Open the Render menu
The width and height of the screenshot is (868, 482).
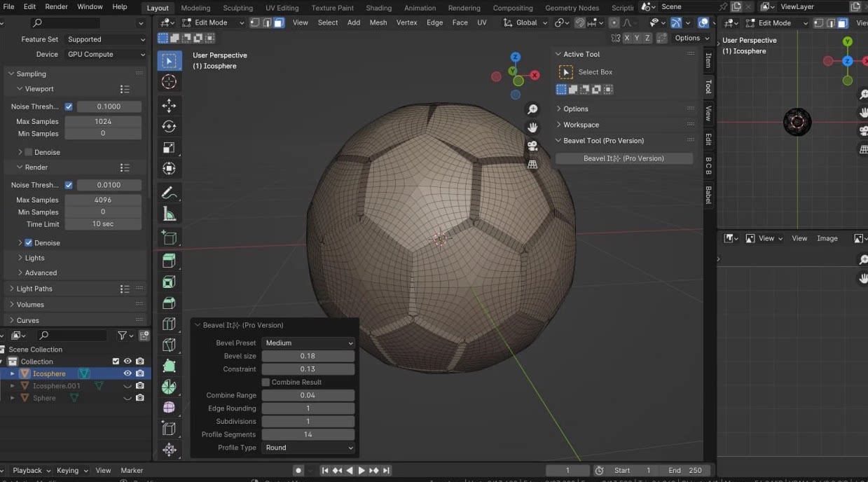[x=57, y=7]
